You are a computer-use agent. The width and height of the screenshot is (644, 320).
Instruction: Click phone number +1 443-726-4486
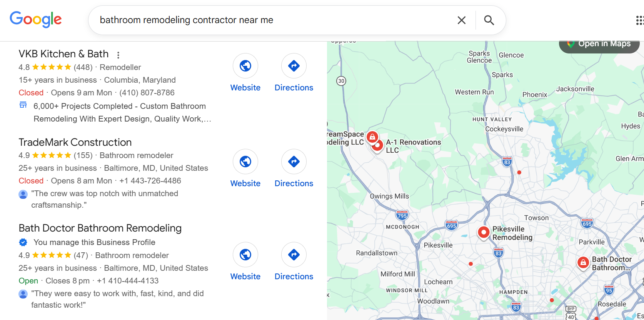[x=150, y=181]
